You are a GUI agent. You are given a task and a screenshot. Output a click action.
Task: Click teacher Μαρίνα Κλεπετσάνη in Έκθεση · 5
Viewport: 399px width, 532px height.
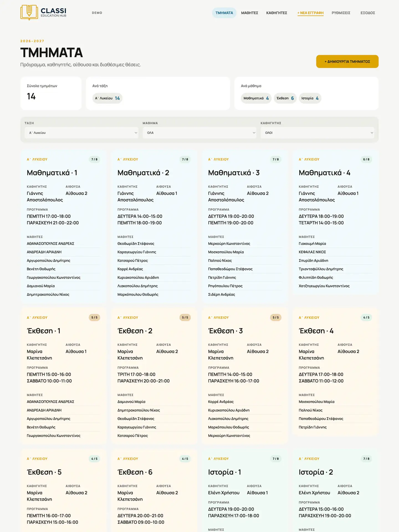39,496
